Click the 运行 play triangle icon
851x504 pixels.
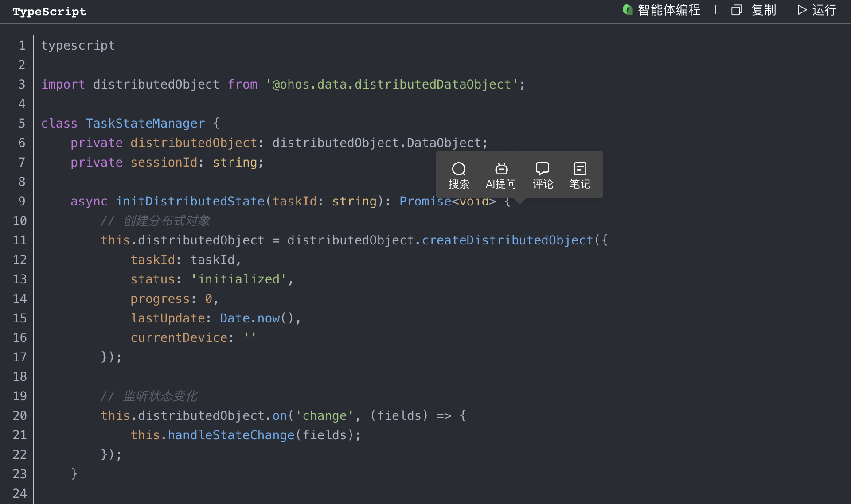tap(802, 10)
